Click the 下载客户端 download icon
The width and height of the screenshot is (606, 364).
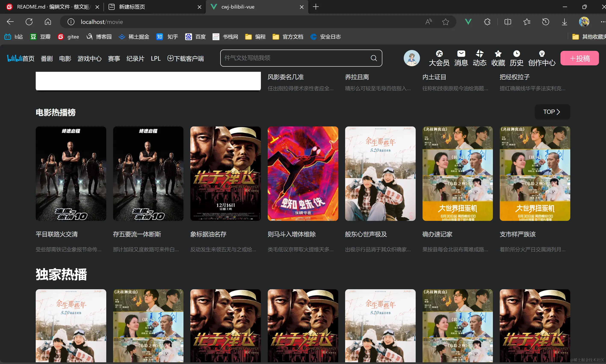pyautogui.click(x=171, y=58)
